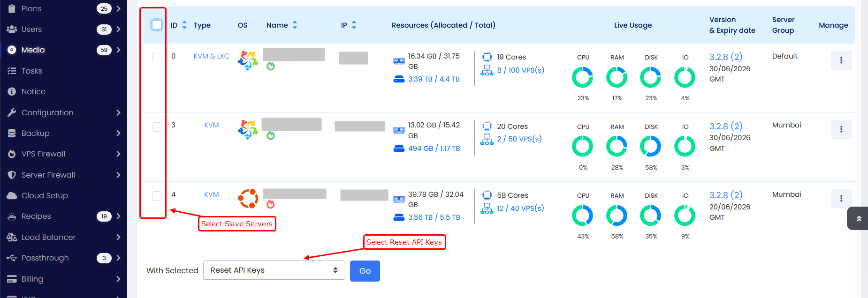This screenshot has width=868, height=298.
Task: Click version 3.2.8 (2) for server 0
Action: pyautogui.click(x=725, y=57)
